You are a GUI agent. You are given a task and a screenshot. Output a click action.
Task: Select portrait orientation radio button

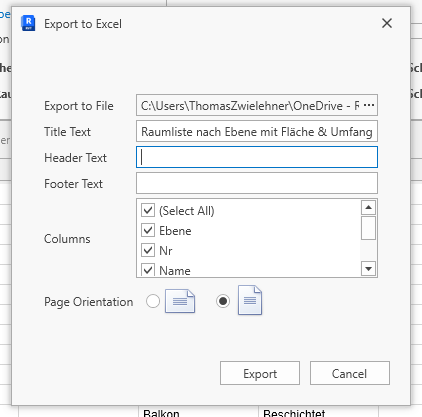point(223,301)
